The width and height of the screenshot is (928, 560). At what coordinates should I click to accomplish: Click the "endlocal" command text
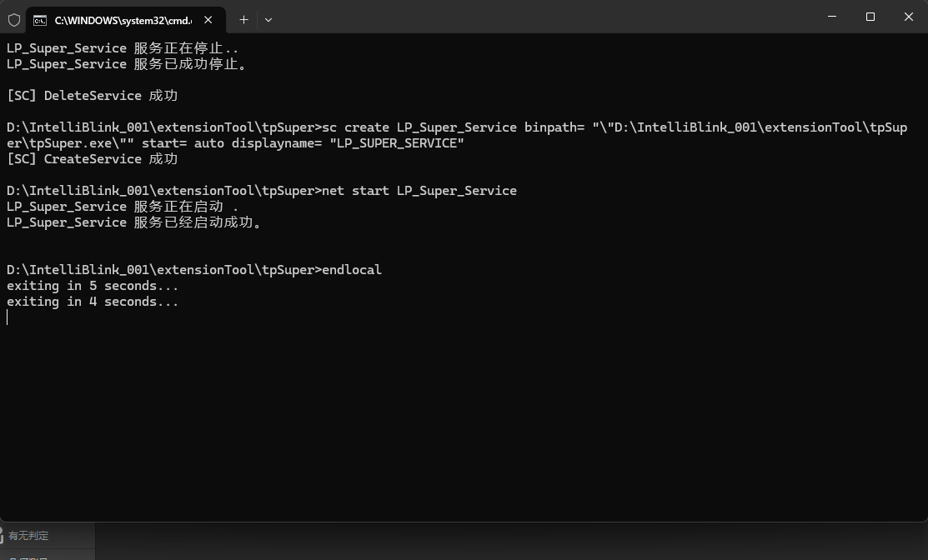point(352,270)
